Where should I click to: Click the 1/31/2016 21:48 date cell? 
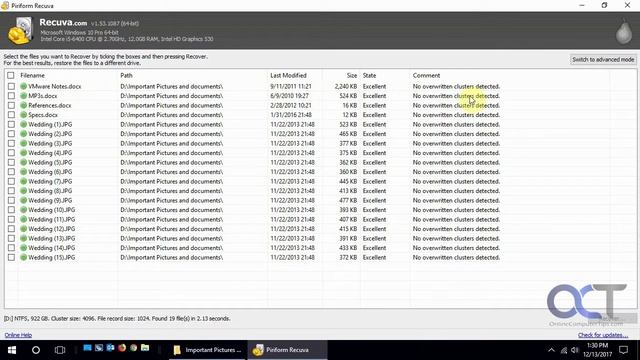[291, 115]
